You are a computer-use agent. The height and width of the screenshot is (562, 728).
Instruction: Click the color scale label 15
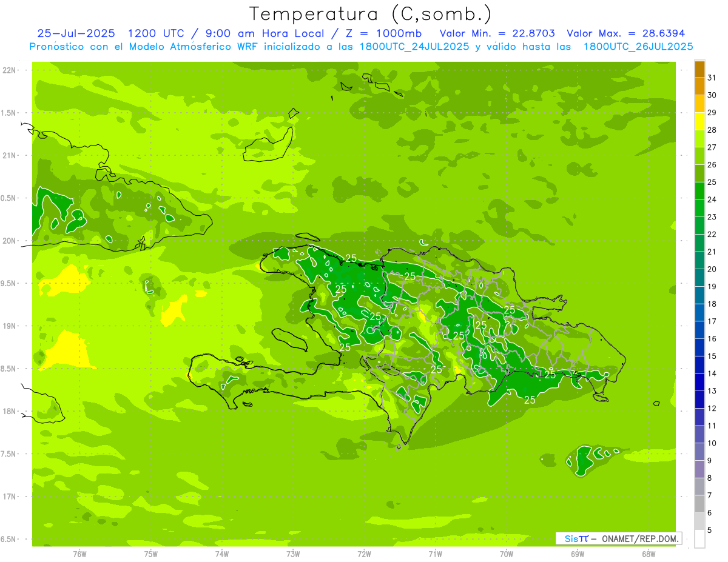click(x=712, y=356)
